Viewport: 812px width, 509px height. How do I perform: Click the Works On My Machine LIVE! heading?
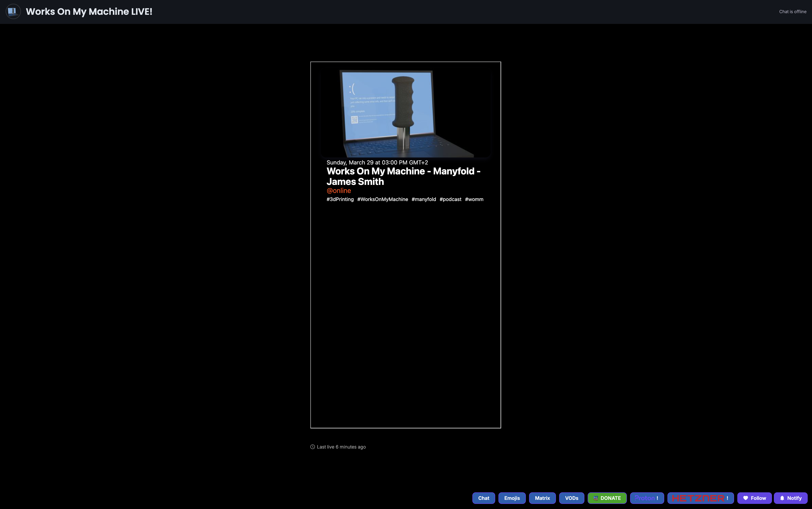[89, 12]
